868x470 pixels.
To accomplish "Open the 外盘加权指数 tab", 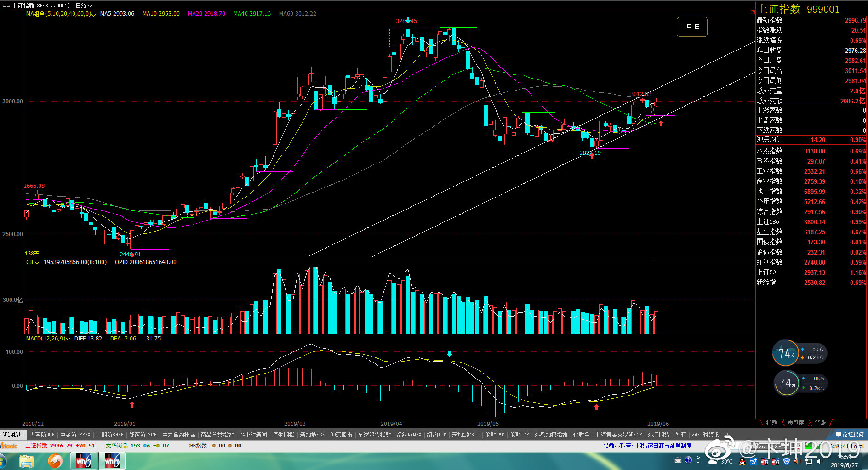I will (x=551, y=435).
